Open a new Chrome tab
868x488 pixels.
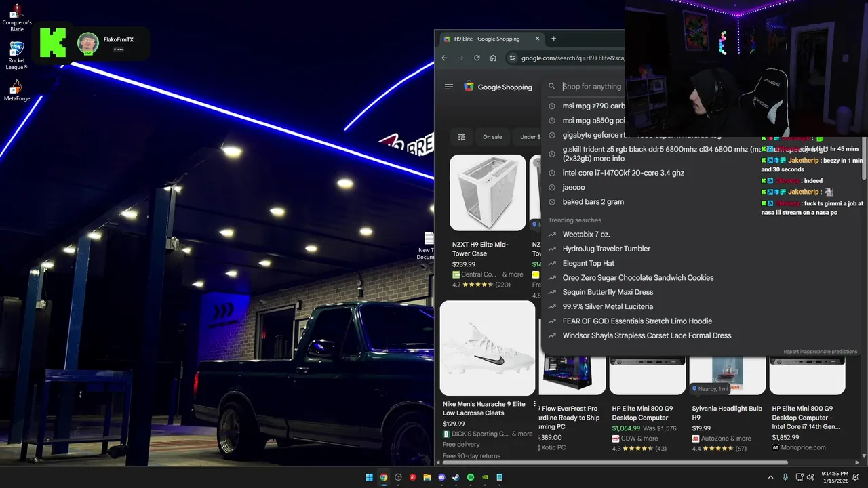553,39
